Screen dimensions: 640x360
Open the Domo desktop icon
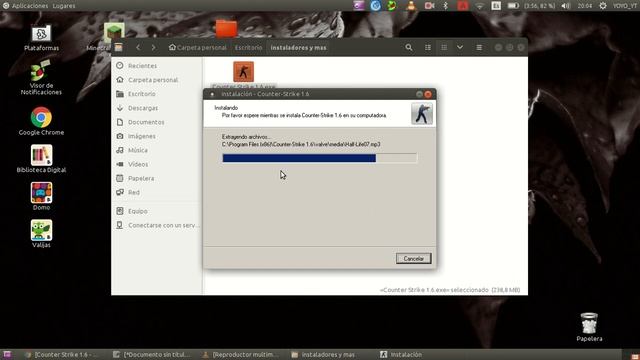[x=41, y=196]
